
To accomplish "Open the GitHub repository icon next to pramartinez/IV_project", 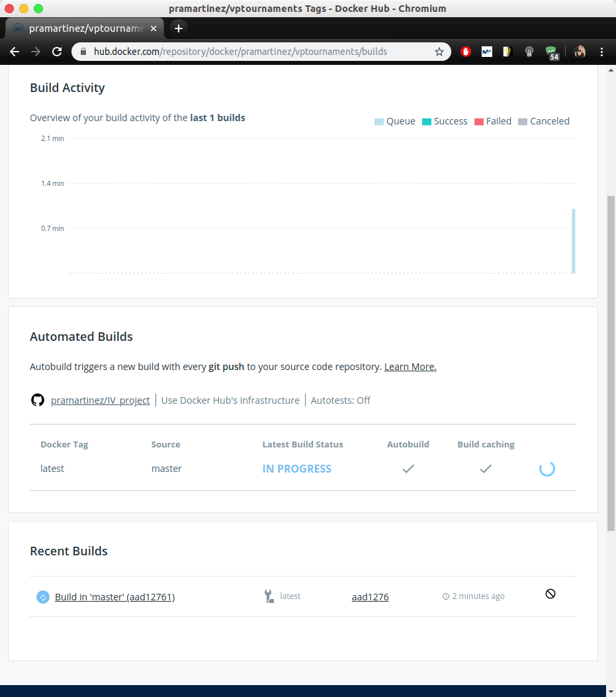I will pos(38,400).
